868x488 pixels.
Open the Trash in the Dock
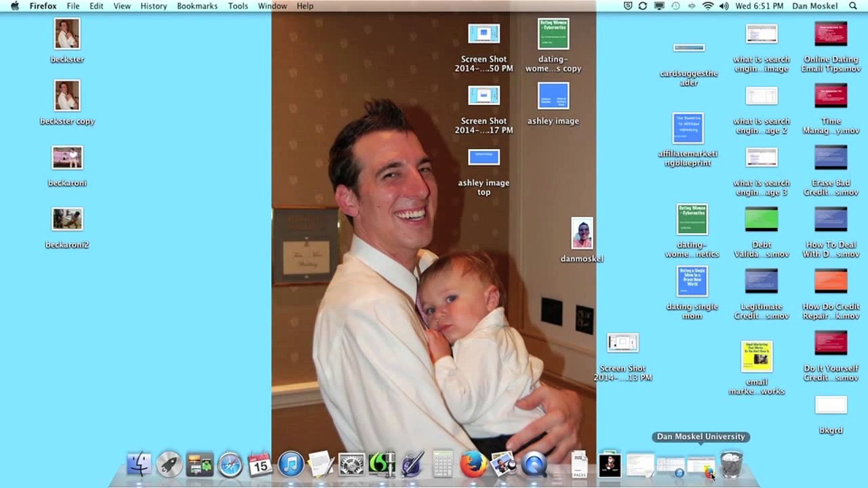coord(731,464)
